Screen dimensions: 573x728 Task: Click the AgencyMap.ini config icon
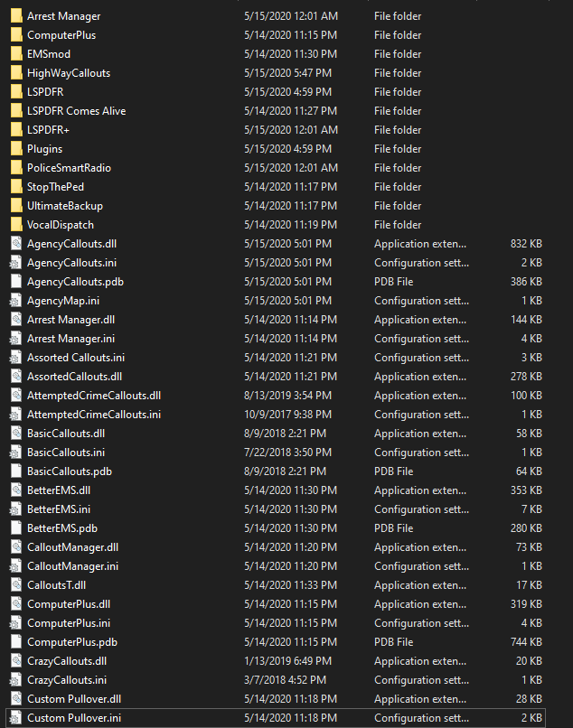(15, 301)
